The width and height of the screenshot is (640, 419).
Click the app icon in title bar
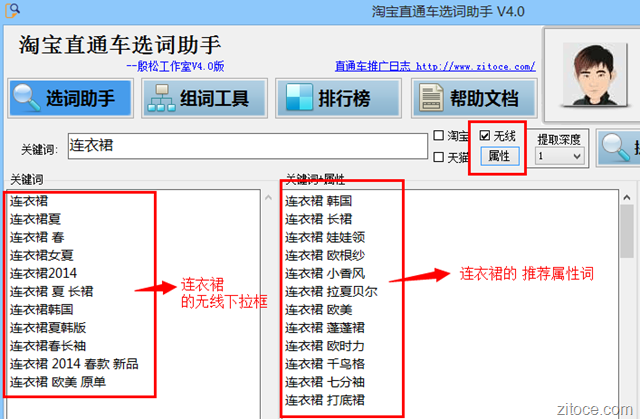point(11,11)
